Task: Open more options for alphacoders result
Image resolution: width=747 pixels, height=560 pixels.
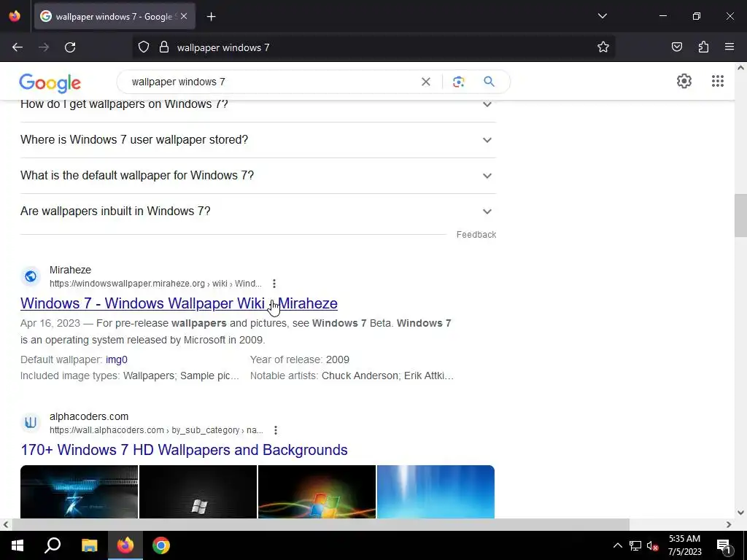Action: pyautogui.click(x=275, y=430)
